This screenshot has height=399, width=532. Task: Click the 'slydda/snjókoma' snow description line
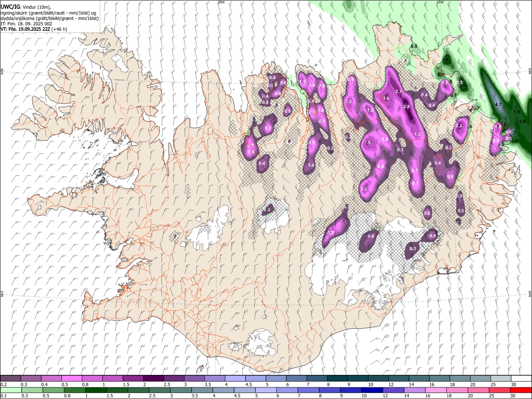pyautogui.click(x=49, y=18)
